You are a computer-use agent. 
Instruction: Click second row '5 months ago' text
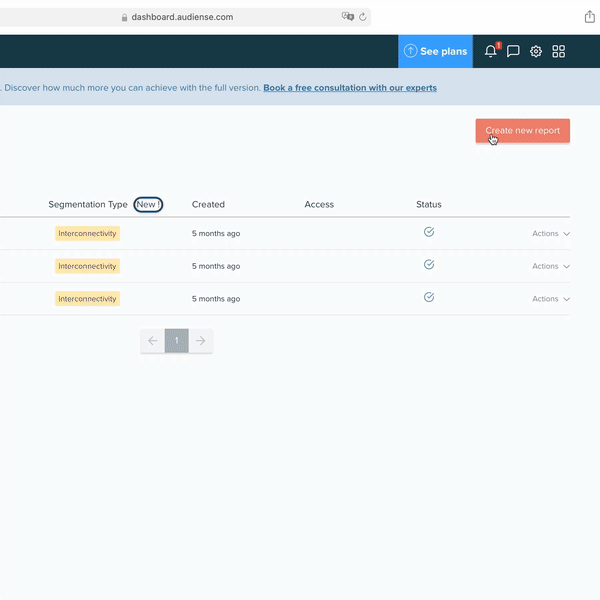pyautogui.click(x=216, y=266)
